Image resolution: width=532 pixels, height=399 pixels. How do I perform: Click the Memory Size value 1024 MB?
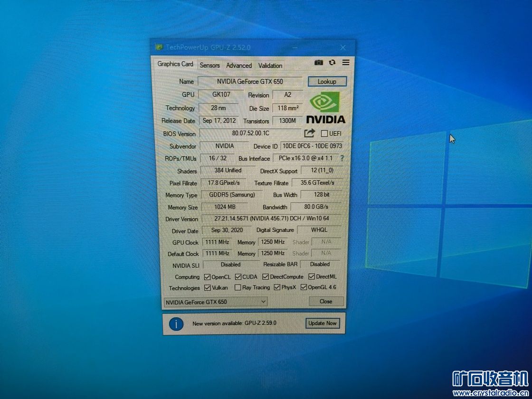[225, 207]
